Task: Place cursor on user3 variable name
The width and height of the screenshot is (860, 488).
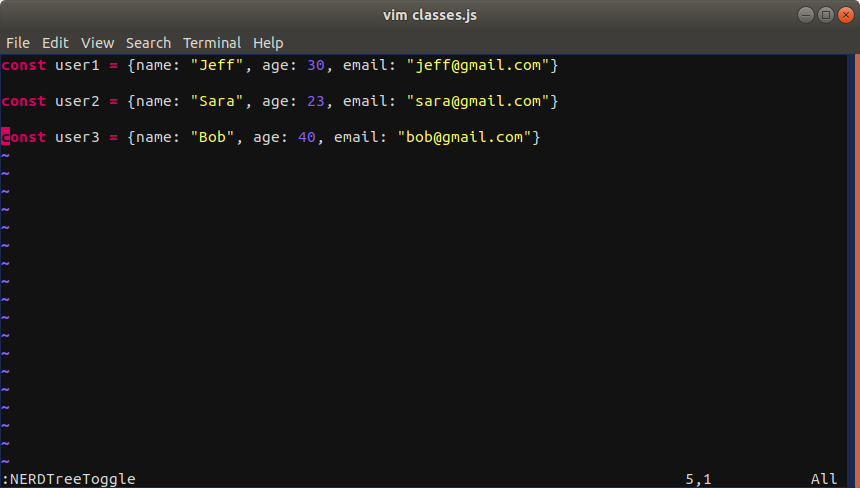Action: pyautogui.click(x=77, y=137)
